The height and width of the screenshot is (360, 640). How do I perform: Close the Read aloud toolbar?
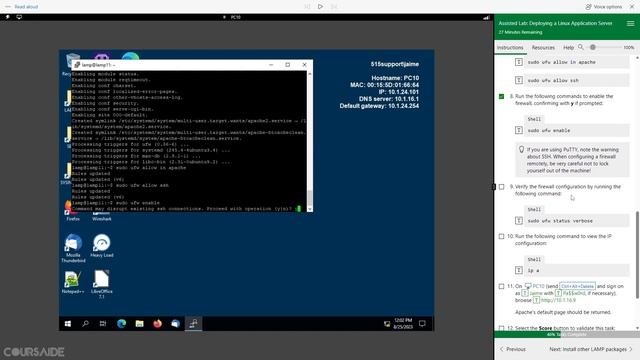point(632,7)
